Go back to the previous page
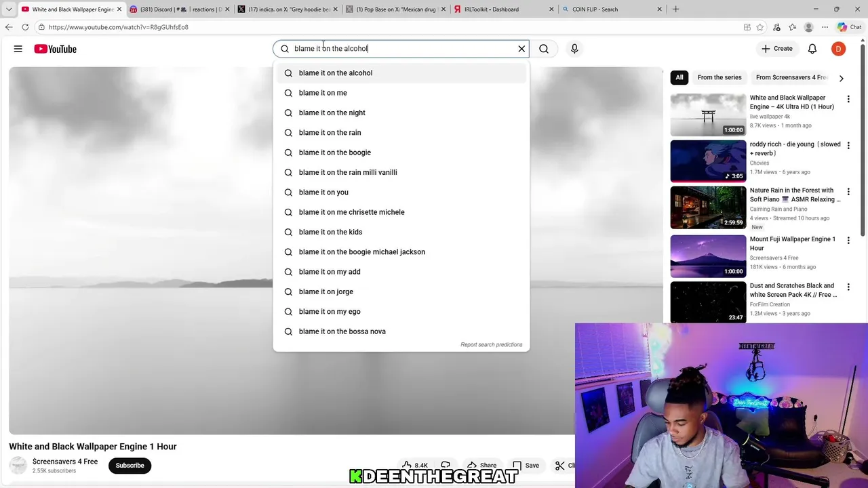Image resolution: width=868 pixels, height=488 pixels. [9, 27]
